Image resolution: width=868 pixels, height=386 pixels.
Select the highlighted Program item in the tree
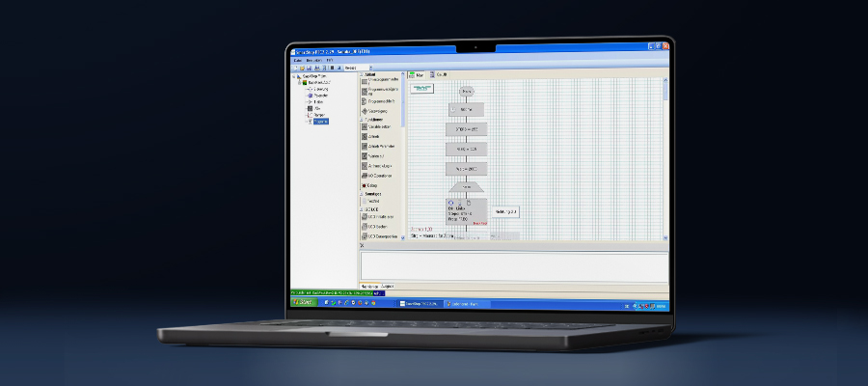(x=321, y=122)
